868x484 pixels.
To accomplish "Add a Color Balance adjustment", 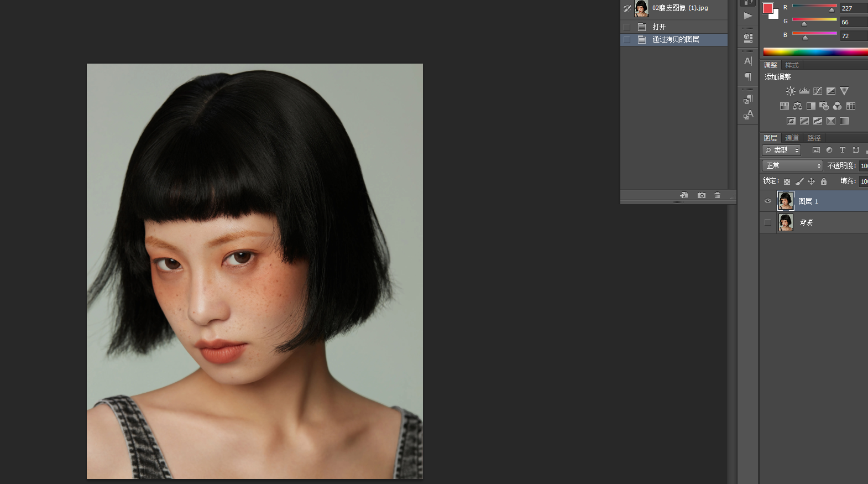I will 798,106.
